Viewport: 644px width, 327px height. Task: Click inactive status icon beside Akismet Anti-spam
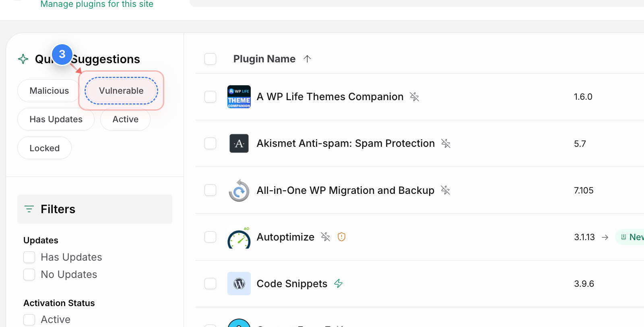446,143
